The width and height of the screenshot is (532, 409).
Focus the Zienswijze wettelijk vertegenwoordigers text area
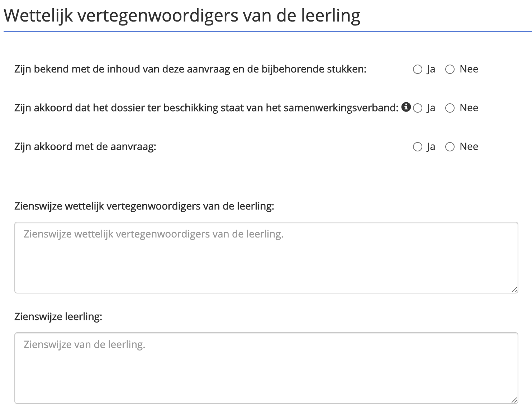click(x=266, y=258)
